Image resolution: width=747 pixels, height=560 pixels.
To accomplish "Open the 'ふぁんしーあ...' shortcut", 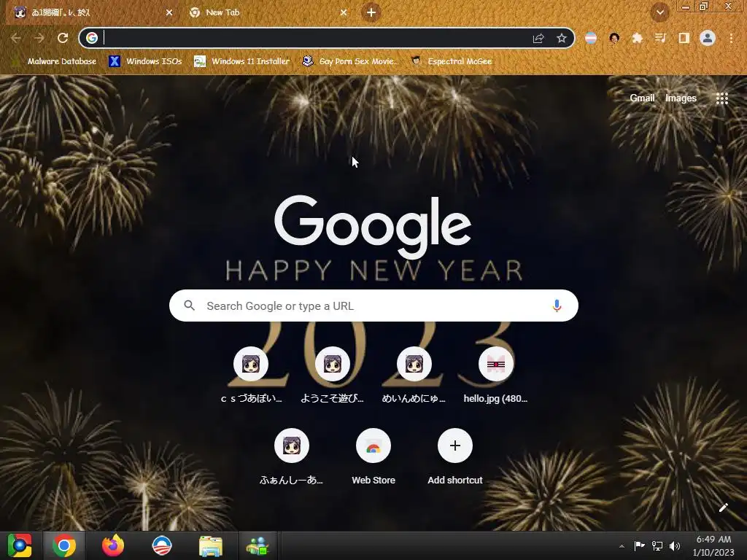I will (x=292, y=457).
